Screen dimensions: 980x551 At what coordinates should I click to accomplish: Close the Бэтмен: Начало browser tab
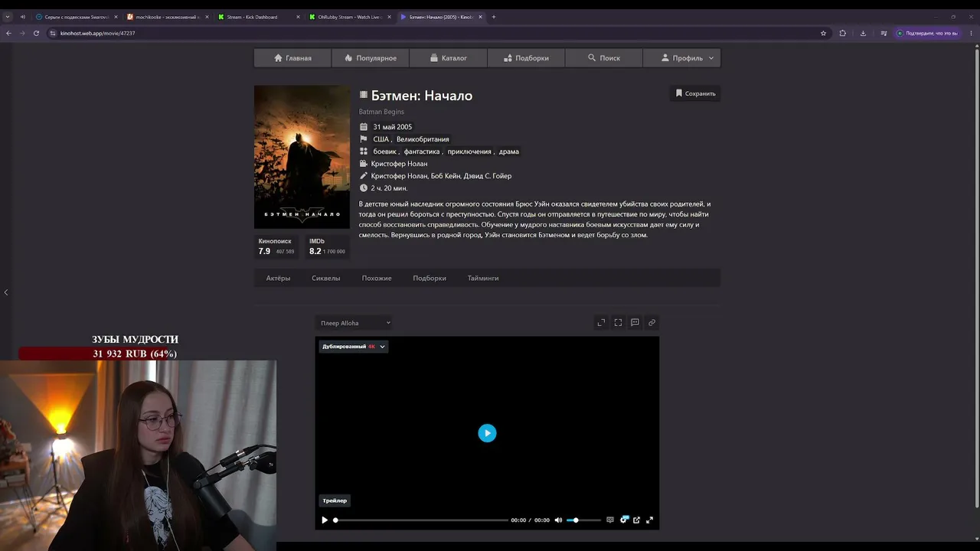click(x=481, y=17)
